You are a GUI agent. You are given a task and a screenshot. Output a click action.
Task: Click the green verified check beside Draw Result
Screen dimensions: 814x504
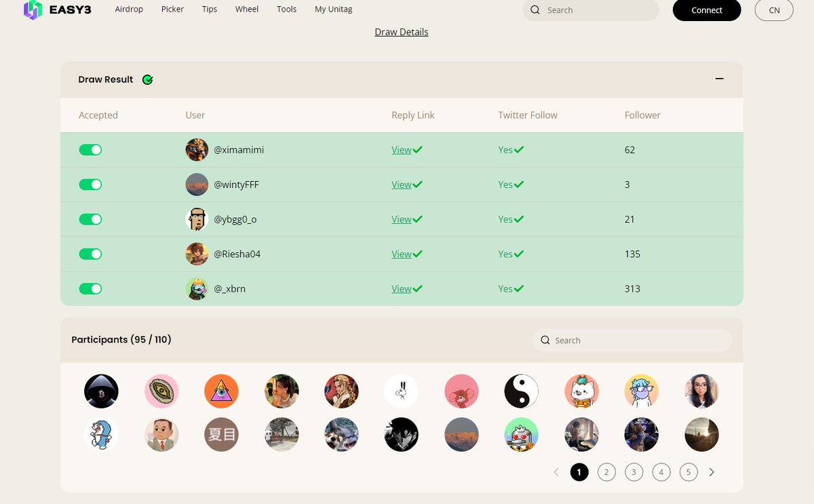coord(148,79)
